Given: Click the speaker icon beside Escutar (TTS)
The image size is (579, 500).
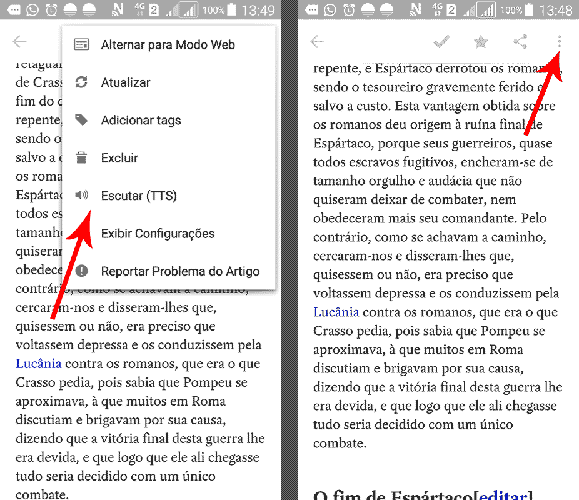Looking at the screenshot, I should (x=82, y=195).
